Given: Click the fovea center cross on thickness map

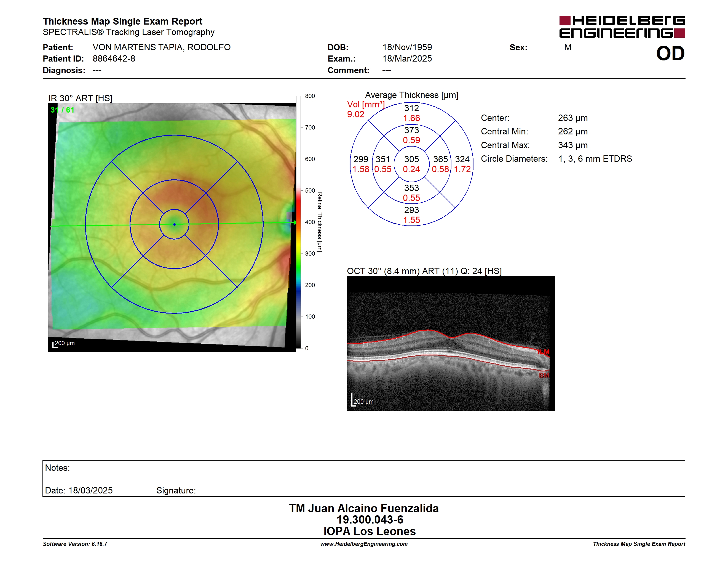Looking at the screenshot, I should [174, 224].
